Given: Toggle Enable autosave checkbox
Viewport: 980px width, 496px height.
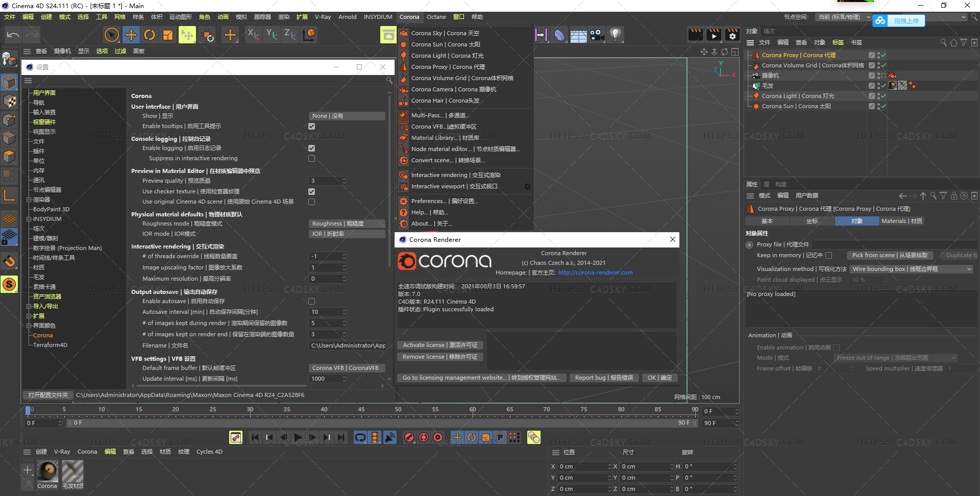Looking at the screenshot, I should click(x=312, y=302).
